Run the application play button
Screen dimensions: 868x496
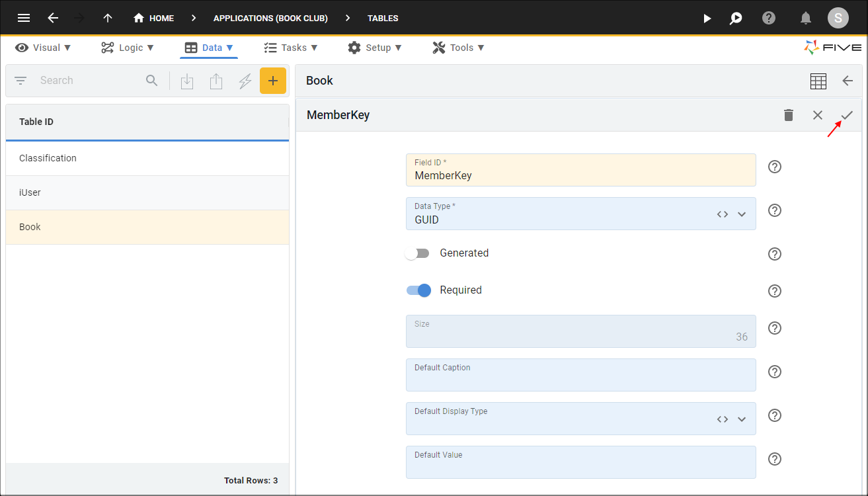707,19
